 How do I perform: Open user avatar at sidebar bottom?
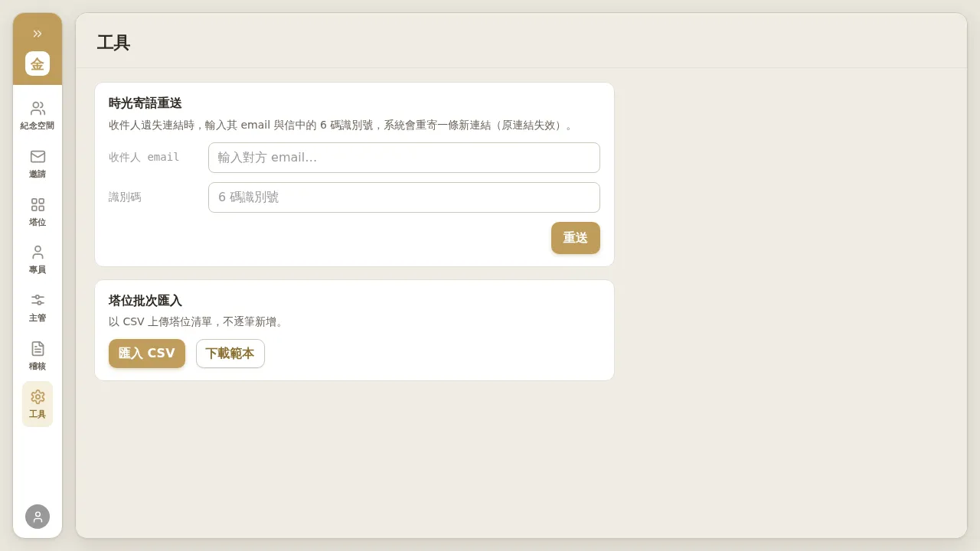point(38,517)
